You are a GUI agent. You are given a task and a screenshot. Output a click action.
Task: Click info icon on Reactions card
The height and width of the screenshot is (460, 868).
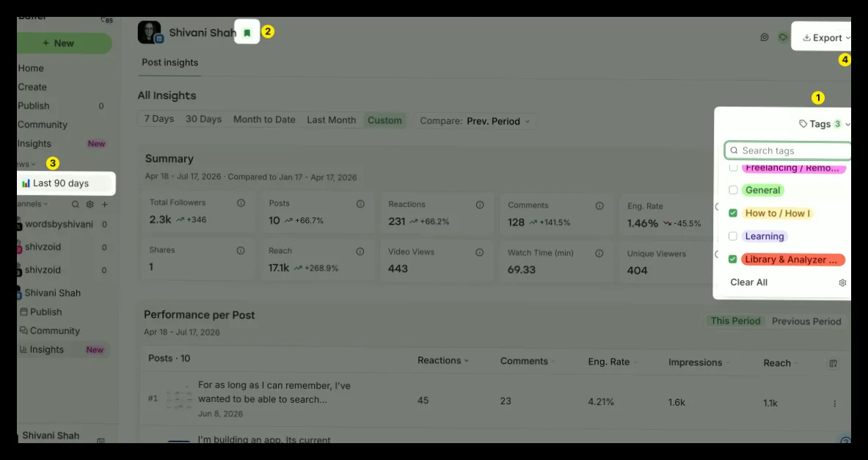pyautogui.click(x=480, y=205)
